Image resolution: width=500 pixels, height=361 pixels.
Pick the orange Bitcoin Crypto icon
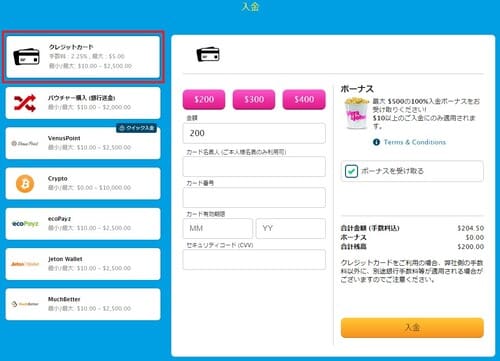pos(25,184)
